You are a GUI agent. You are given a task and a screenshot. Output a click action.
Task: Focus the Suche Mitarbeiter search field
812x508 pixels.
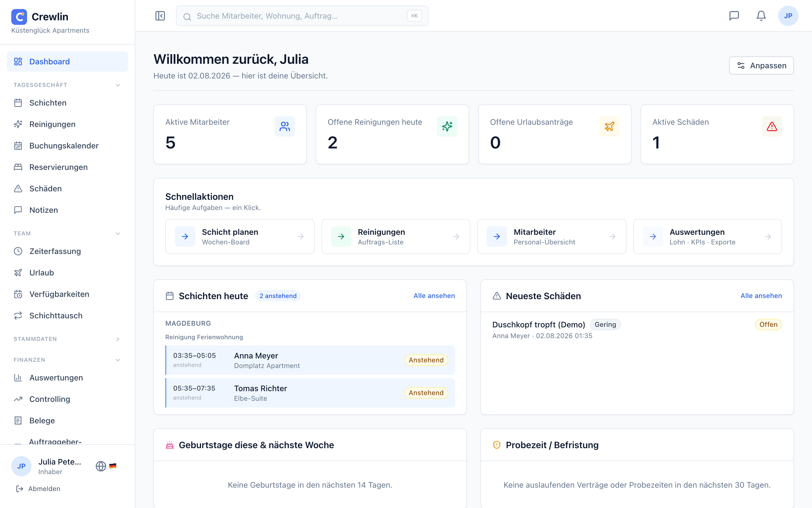pos(302,16)
